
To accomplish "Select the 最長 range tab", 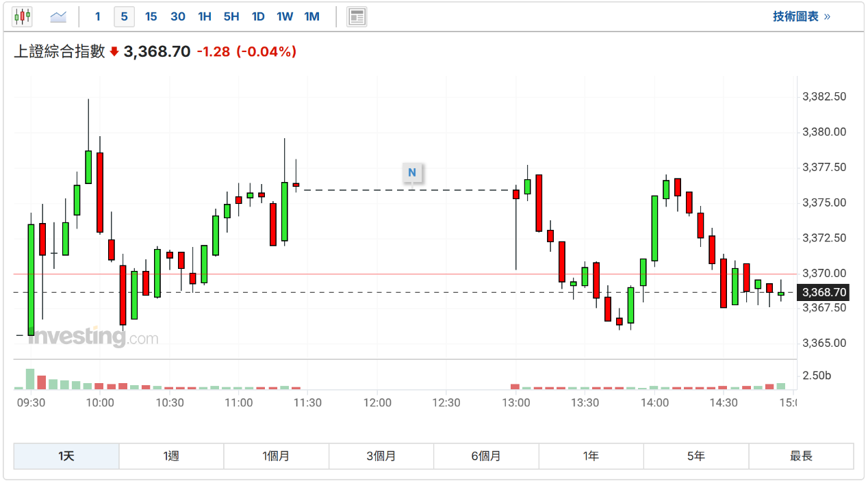I will (801, 456).
